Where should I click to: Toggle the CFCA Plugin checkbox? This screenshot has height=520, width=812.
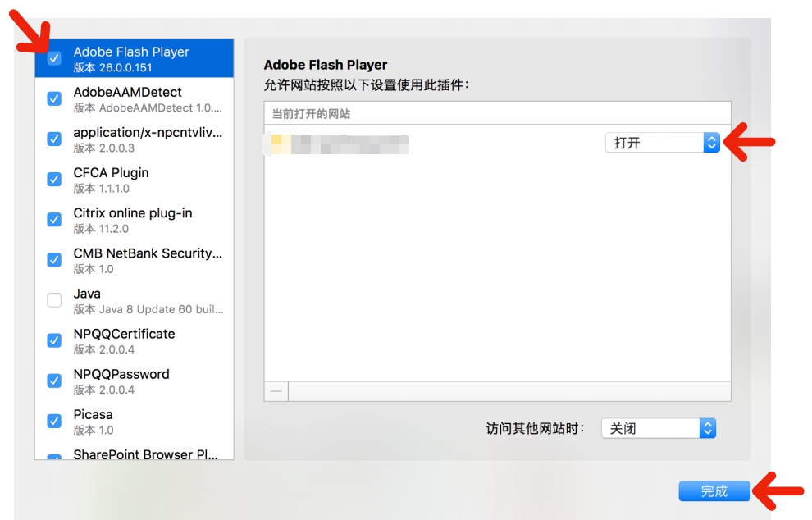(54, 179)
